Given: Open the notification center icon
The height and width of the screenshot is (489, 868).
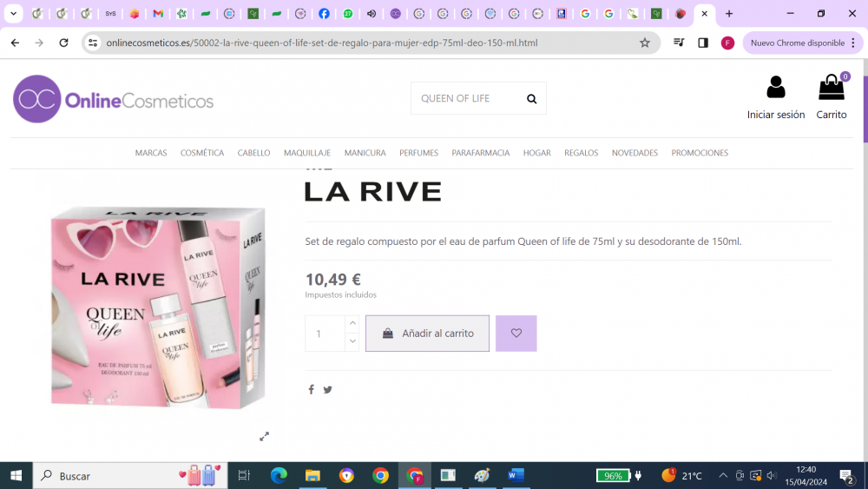Looking at the screenshot, I should coord(846,476).
